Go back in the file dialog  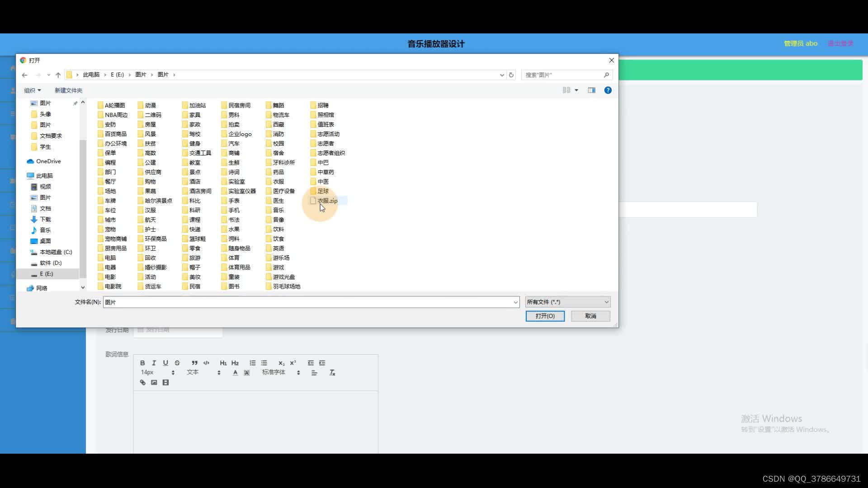click(24, 75)
